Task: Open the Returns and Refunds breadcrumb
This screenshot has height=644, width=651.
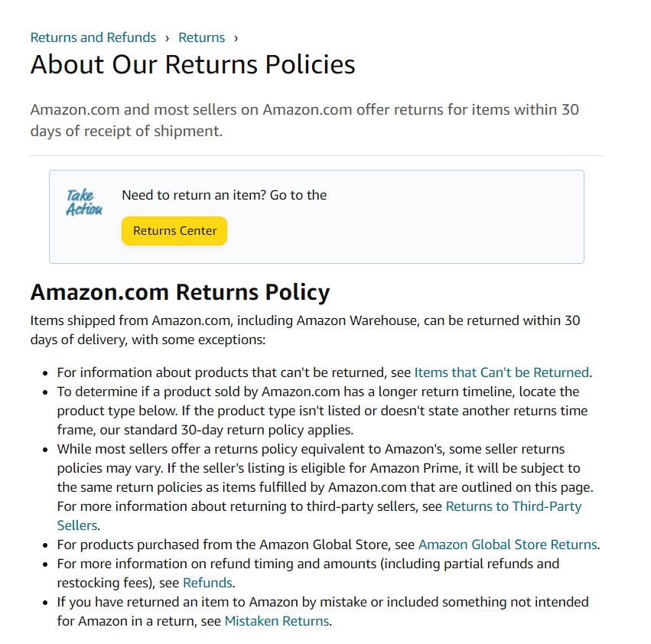Action: (93, 37)
